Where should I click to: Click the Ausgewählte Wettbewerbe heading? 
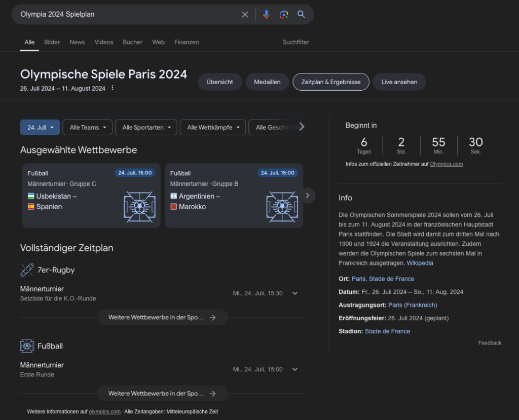79,150
